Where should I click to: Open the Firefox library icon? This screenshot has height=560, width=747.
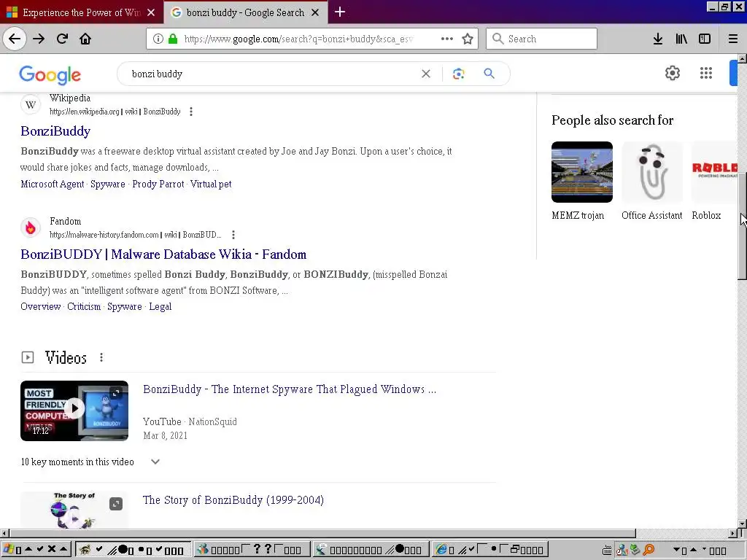pyautogui.click(x=681, y=39)
